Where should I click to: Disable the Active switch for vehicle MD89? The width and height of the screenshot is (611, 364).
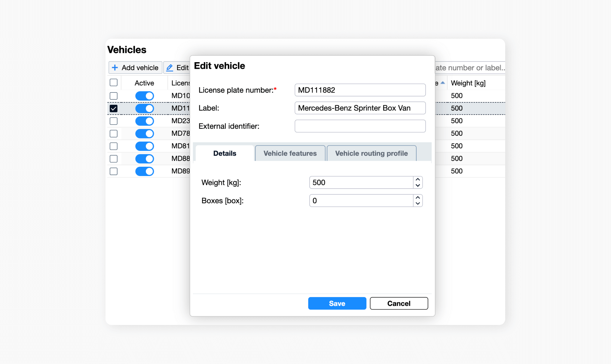point(145,171)
